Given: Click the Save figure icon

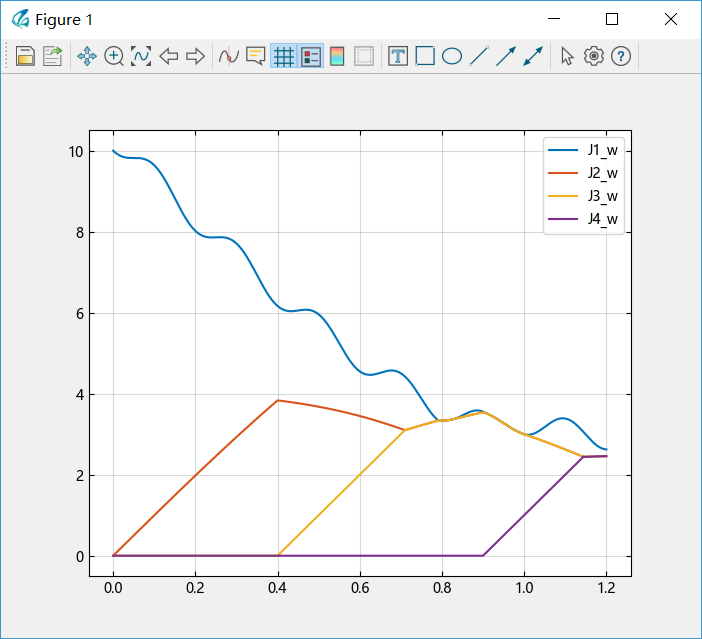Looking at the screenshot, I should coord(25,56).
